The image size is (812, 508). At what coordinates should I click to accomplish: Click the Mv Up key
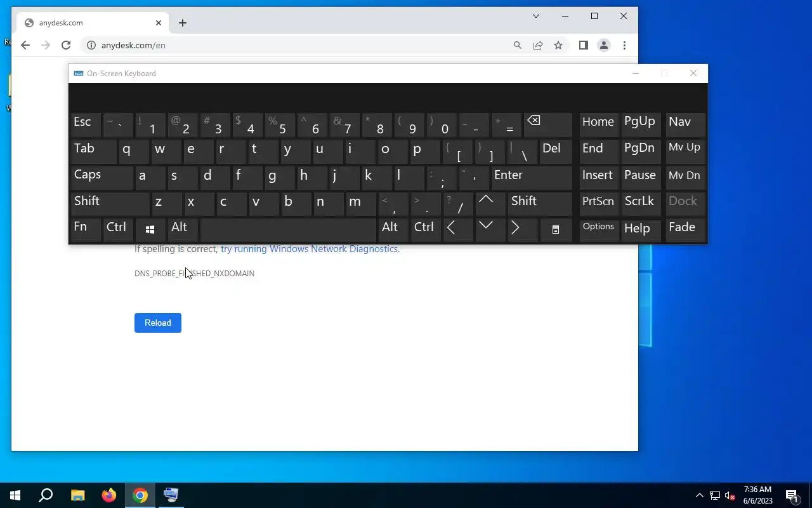685,151
